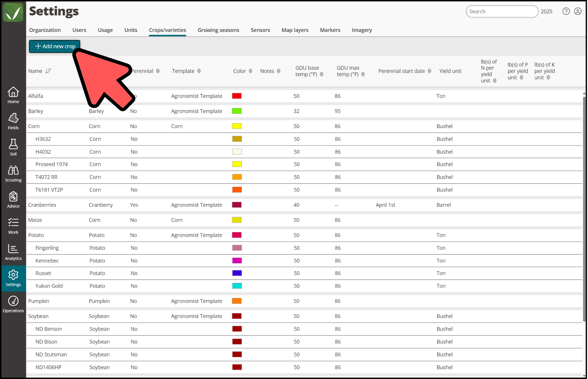The image size is (588, 379).
Task: Switch to the Units tab
Action: click(131, 30)
